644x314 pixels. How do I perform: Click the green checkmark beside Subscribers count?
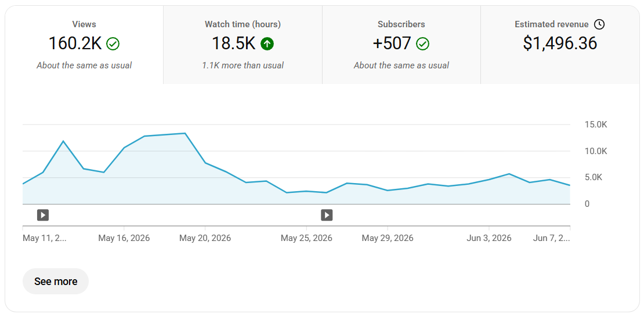pos(422,44)
